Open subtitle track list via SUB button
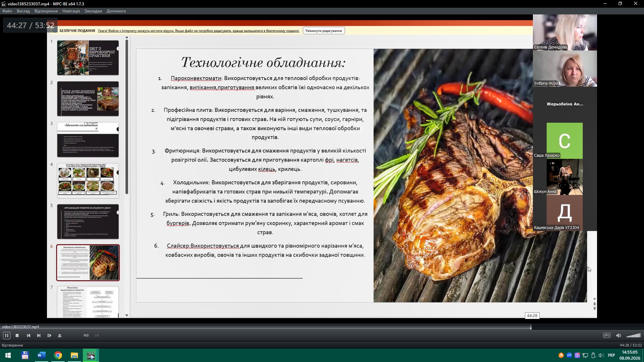Viewport: 644px width, 362px height. (x=97, y=336)
